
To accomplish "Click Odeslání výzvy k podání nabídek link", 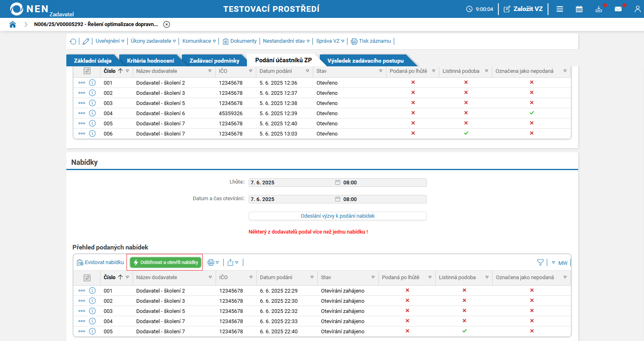I will [338, 216].
